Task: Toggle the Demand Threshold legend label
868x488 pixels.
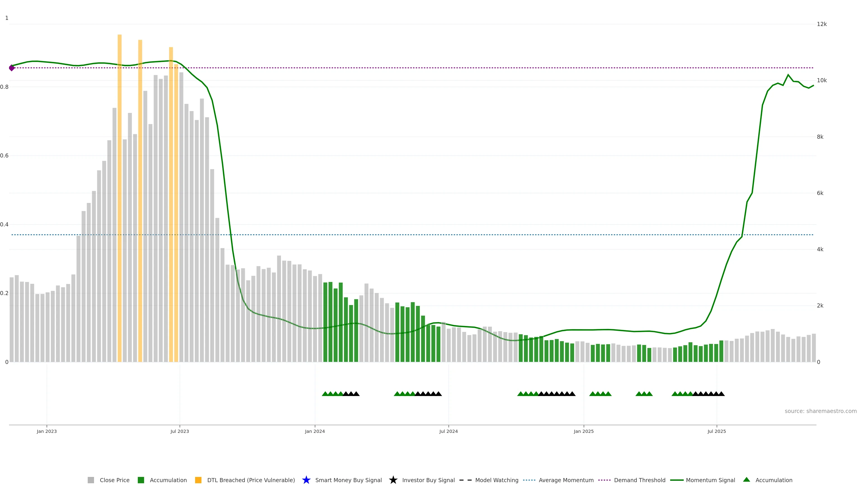Action: [x=639, y=480]
